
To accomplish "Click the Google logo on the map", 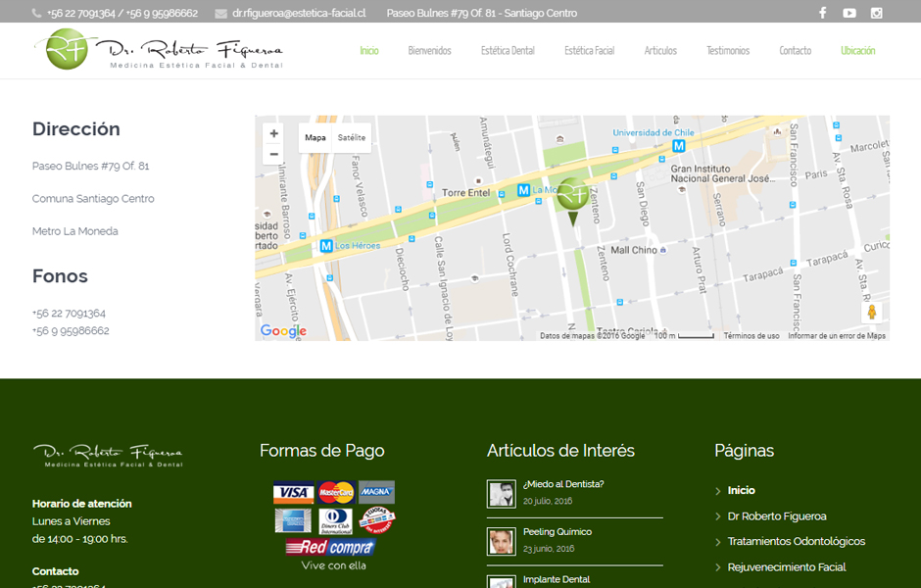I will 283,331.
